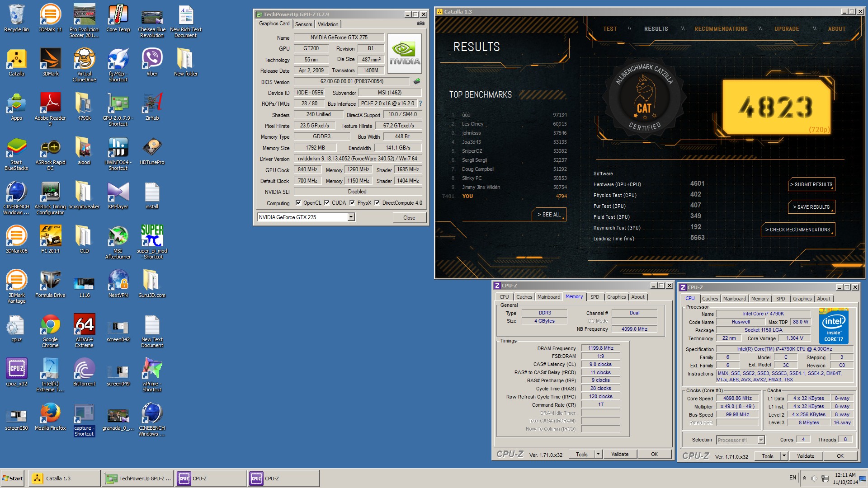Viewport: 868px width, 488px height.
Task: Switch to TechPowerUp GPU-Z taskbar item
Action: [137, 479]
